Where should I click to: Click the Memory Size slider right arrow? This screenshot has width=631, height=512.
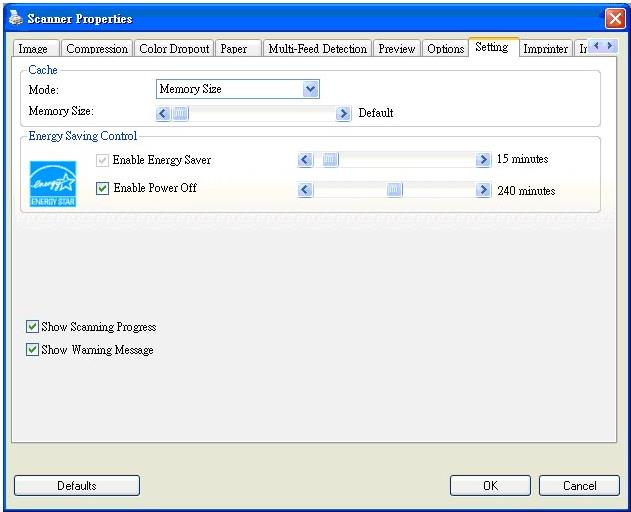click(343, 114)
